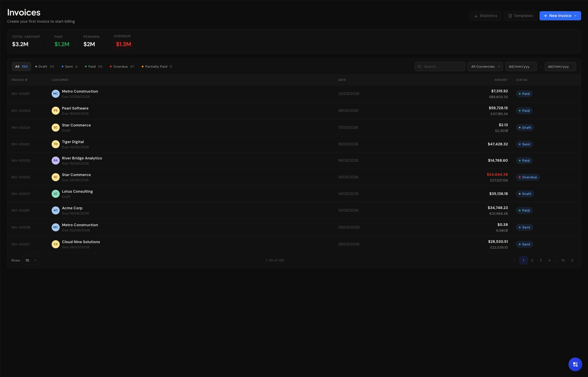This screenshot has width=588, height=377.
Task: Click the Statistics bar chart icon
Action: [476, 16]
